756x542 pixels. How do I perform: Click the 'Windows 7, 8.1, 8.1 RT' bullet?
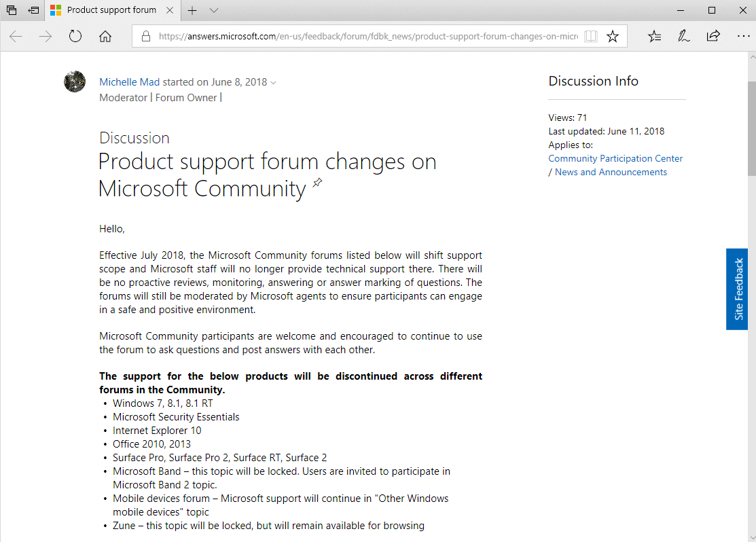[x=162, y=403]
